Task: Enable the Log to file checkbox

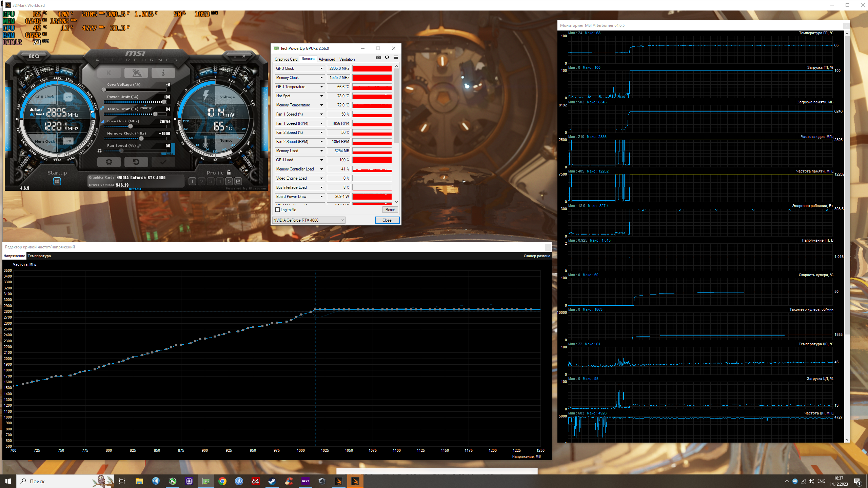Action: pos(278,210)
